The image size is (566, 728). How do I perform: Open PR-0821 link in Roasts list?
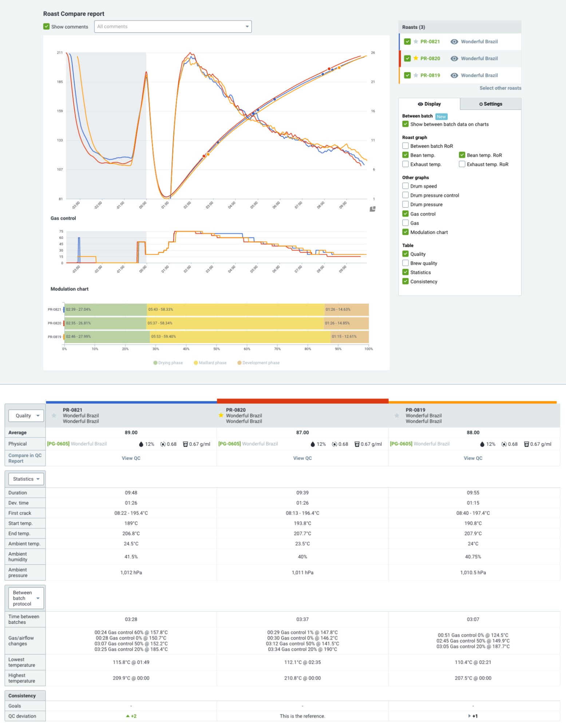(430, 42)
